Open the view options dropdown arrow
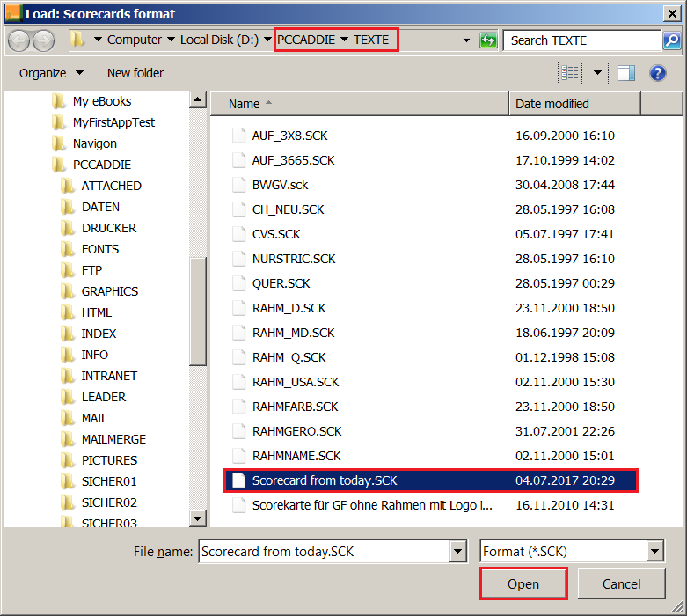This screenshot has width=687, height=616. coord(598,73)
